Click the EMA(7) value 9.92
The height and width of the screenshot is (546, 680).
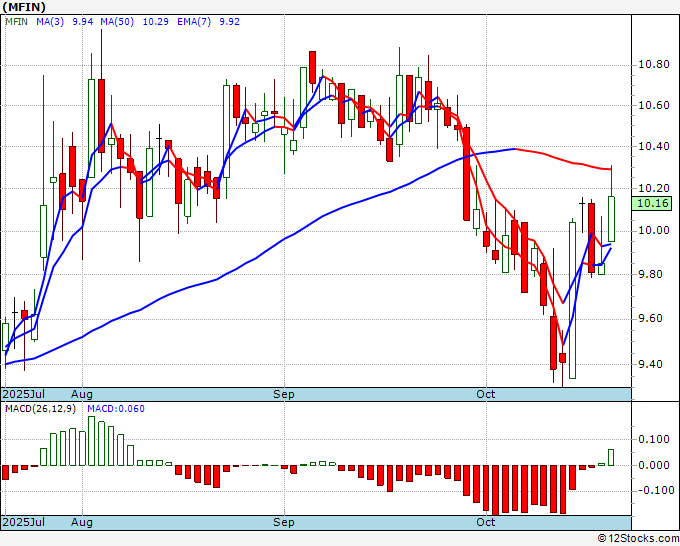click(x=229, y=22)
